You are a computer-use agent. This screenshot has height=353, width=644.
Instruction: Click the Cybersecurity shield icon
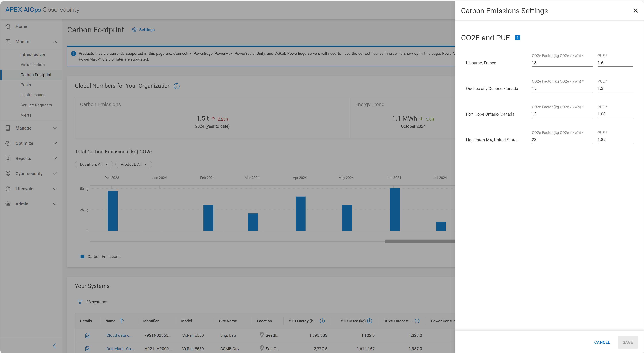point(8,174)
